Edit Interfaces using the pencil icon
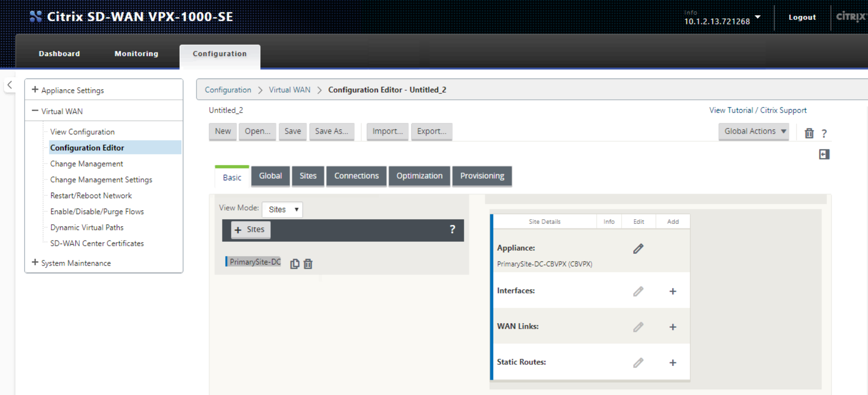 (x=638, y=292)
